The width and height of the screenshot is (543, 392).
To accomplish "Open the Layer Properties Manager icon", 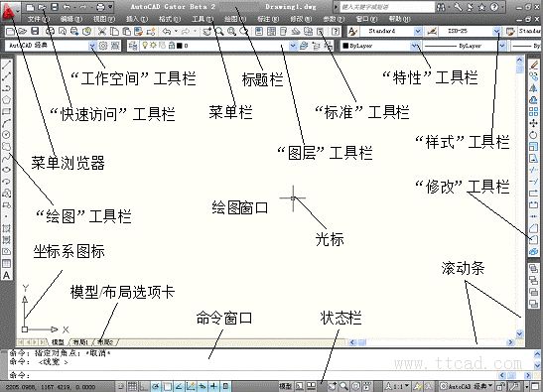I will coord(133,46).
